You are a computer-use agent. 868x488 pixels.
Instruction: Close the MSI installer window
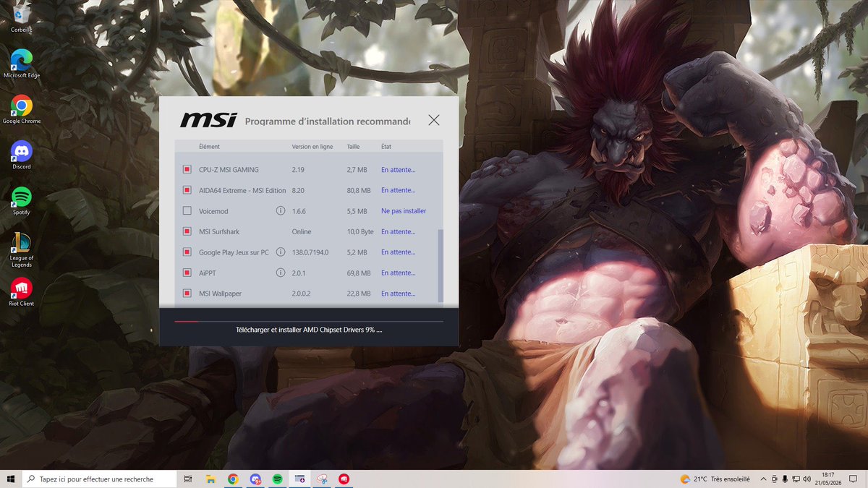(x=433, y=120)
